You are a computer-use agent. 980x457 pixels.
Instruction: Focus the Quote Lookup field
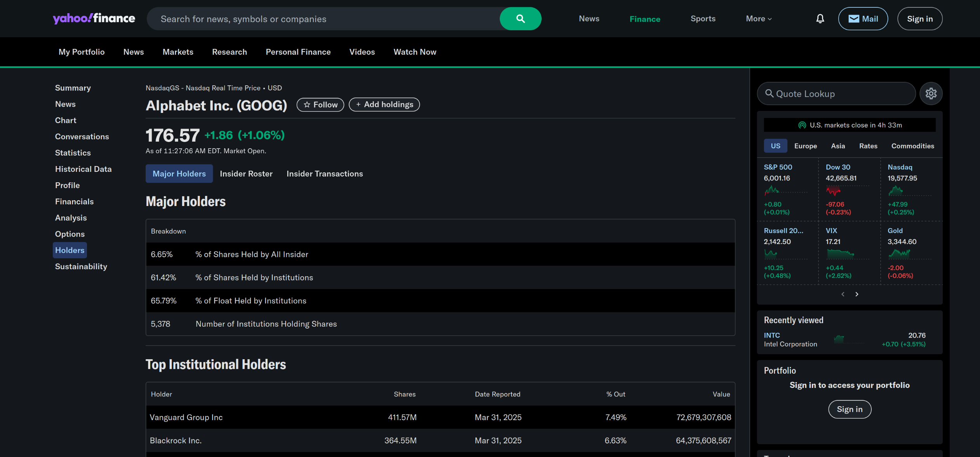pyautogui.click(x=836, y=93)
